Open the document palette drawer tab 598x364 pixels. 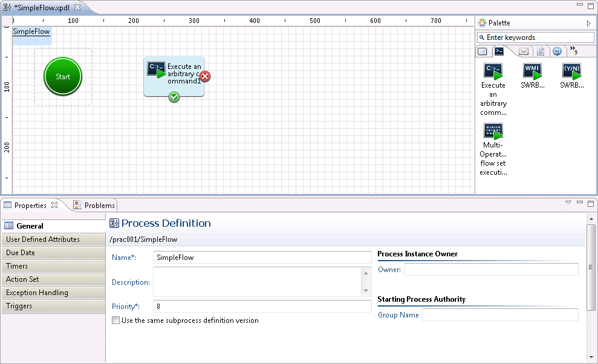(541, 51)
